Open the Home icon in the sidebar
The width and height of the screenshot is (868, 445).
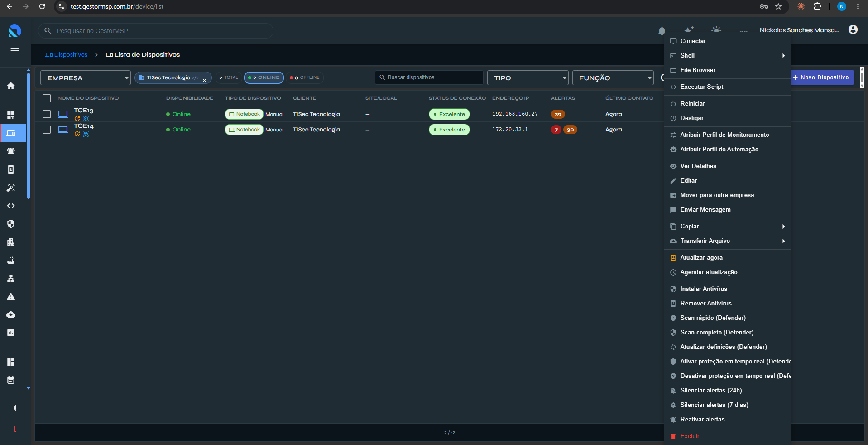pyautogui.click(x=11, y=86)
